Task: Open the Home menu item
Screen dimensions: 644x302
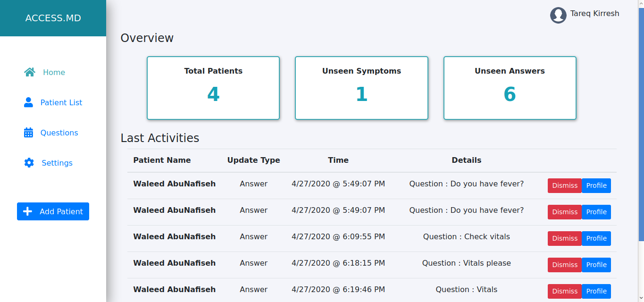Action: tap(54, 72)
